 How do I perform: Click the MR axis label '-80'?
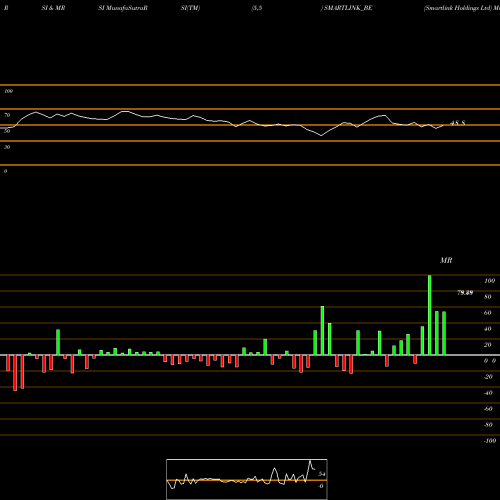click(488, 425)
